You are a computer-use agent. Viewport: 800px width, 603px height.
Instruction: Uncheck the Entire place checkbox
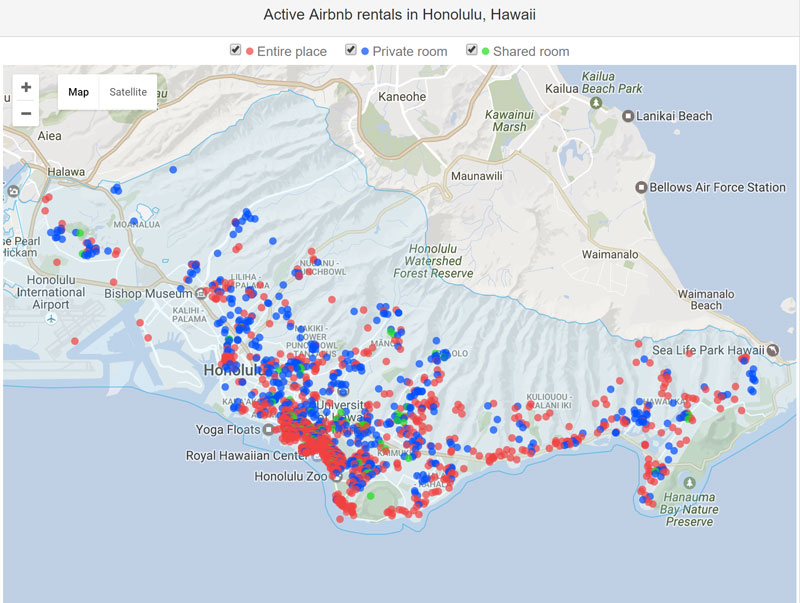click(x=235, y=49)
